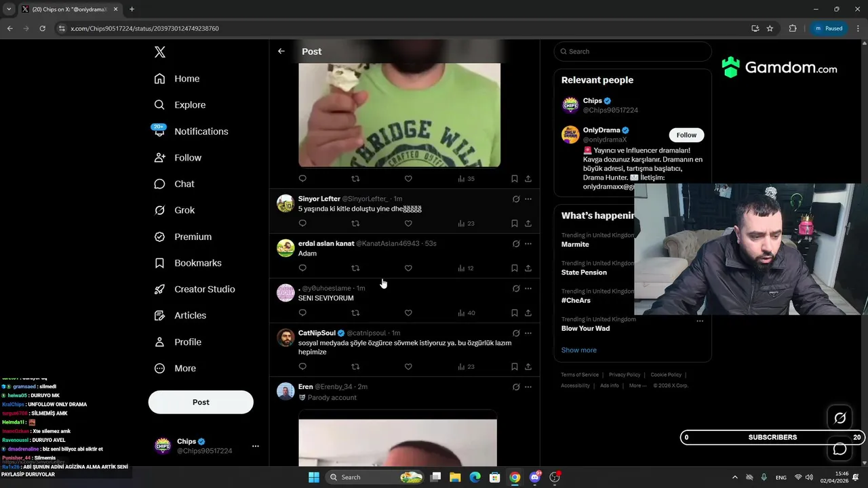Share the SENI SEVIYORUM reply
The height and width of the screenshot is (488, 868).
(x=528, y=312)
